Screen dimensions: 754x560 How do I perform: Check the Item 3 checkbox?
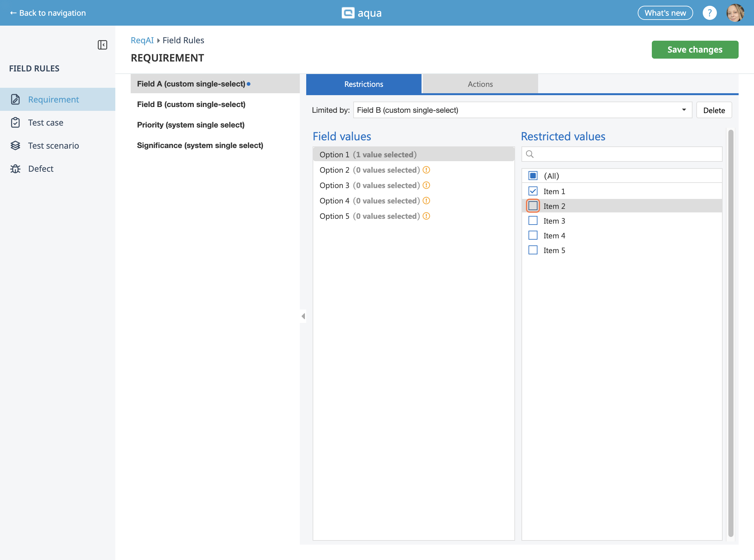tap(533, 221)
